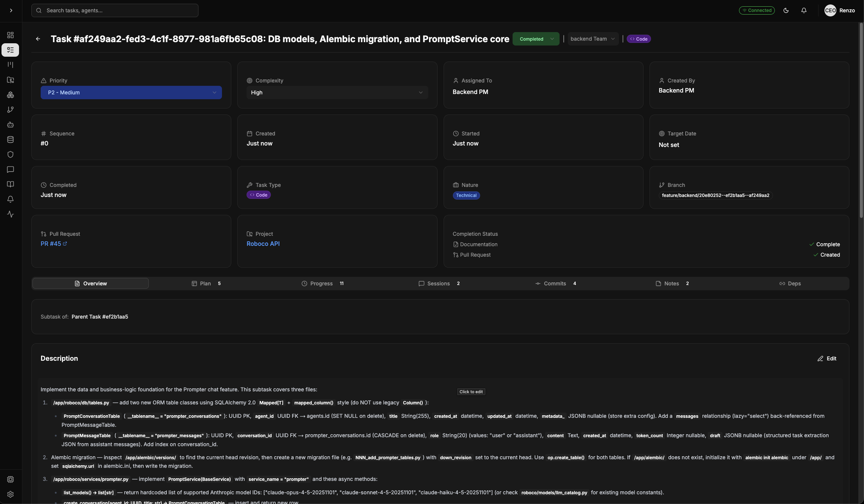Switch to the Overview tab

pos(91,284)
